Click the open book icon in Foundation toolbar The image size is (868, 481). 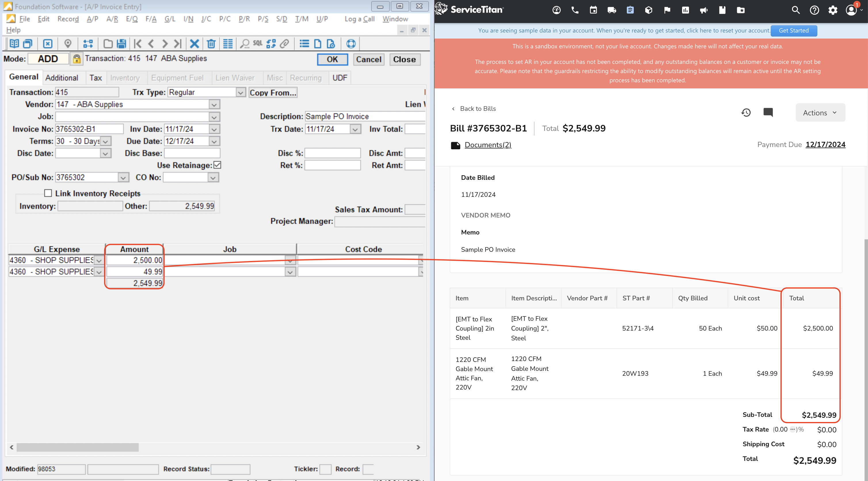coord(14,44)
